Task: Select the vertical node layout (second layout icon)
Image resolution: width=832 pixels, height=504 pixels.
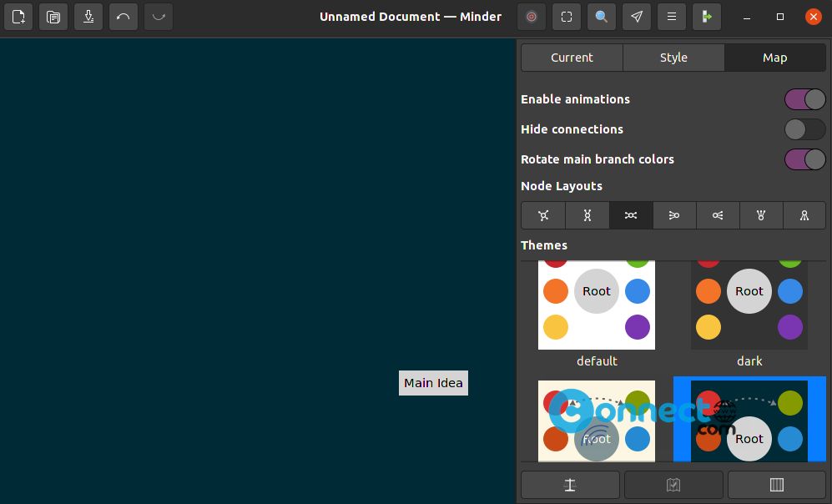Action: pyautogui.click(x=587, y=215)
